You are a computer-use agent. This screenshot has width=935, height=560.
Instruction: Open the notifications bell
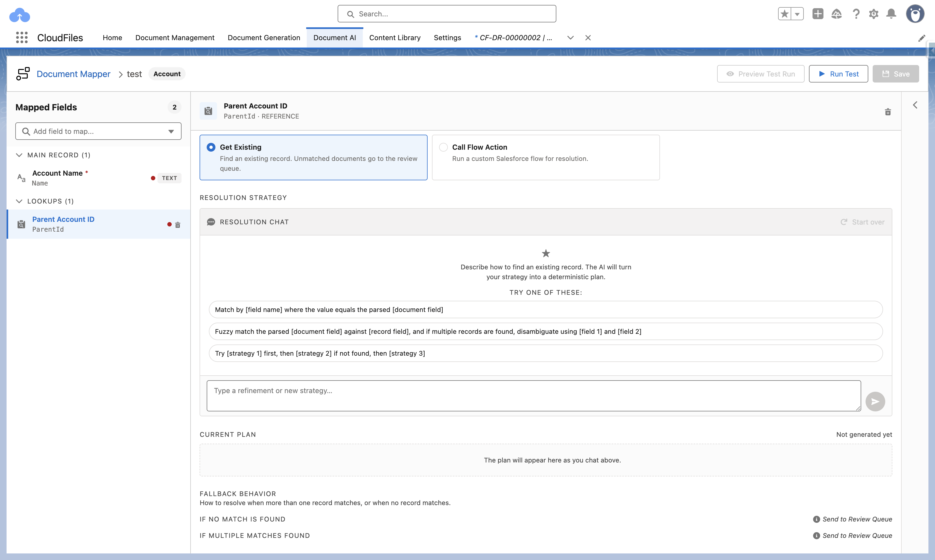[x=891, y=14]
